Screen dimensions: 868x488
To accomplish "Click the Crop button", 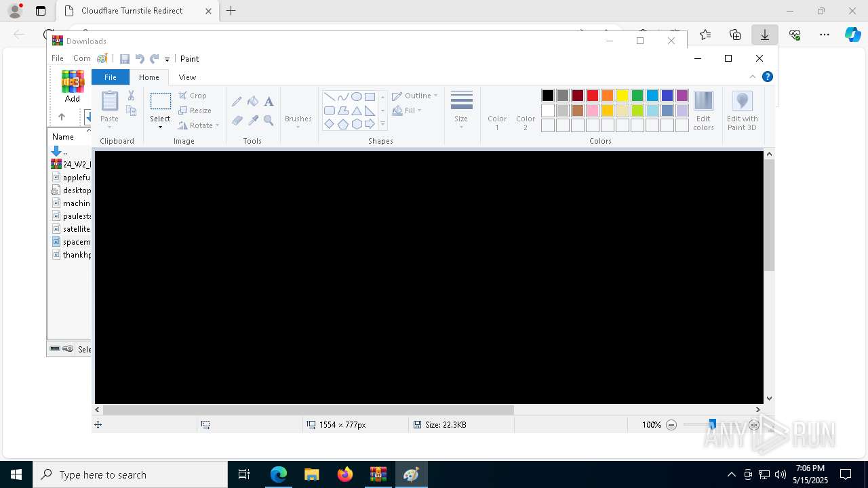I will [x=193, y=96].
